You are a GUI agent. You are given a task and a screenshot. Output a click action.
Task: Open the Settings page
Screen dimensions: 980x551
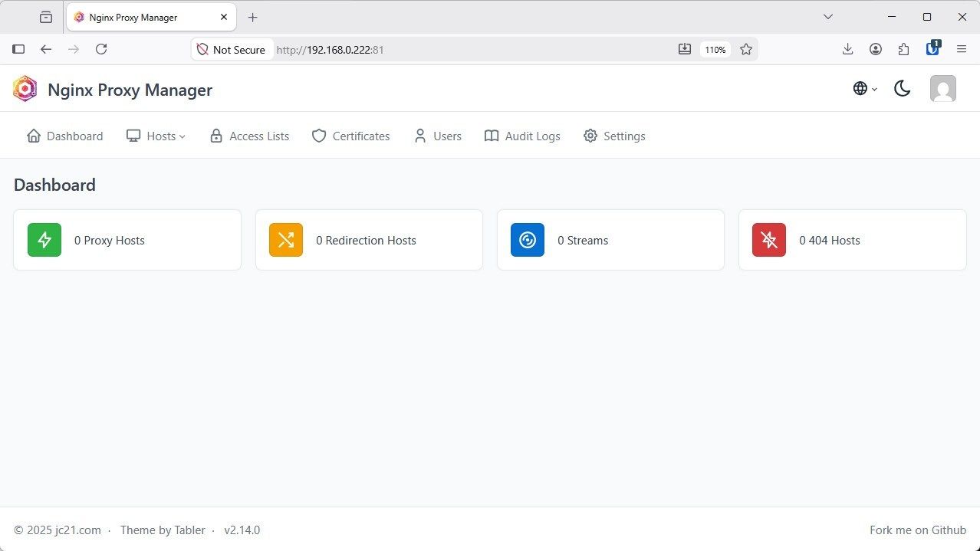click(614, 136)
